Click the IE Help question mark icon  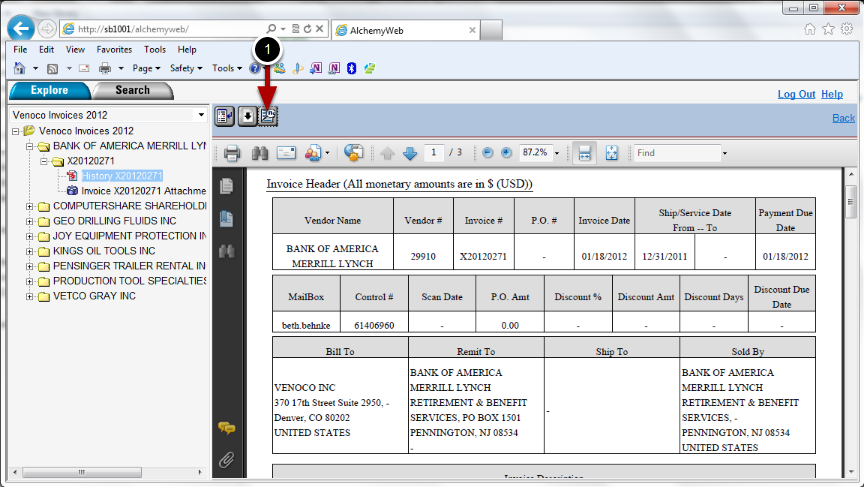[255, 68]
